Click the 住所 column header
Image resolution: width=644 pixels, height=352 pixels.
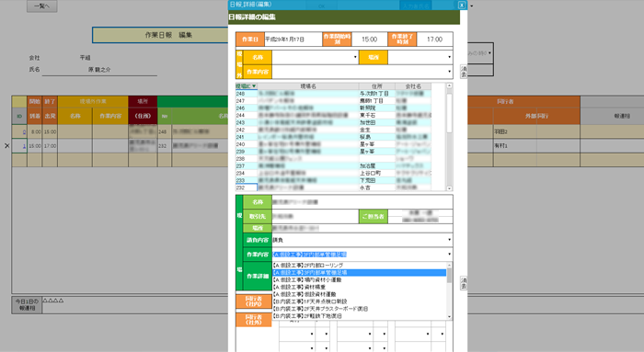(376, 86)
